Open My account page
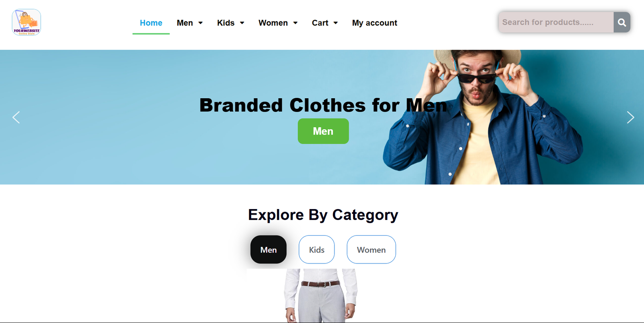Image resolution: width=644 pixels, height=323 pixels. [x=375, y=23]
